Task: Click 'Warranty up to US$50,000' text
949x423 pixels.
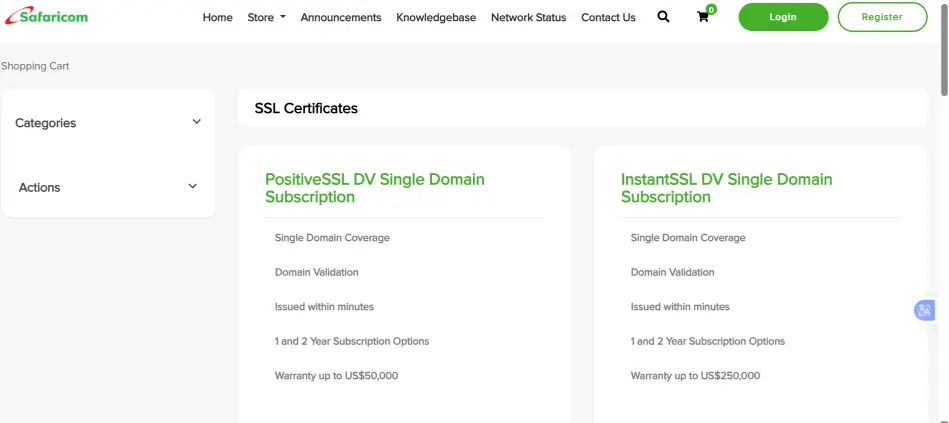Action: pyautogui.click(x=337, y=376)
